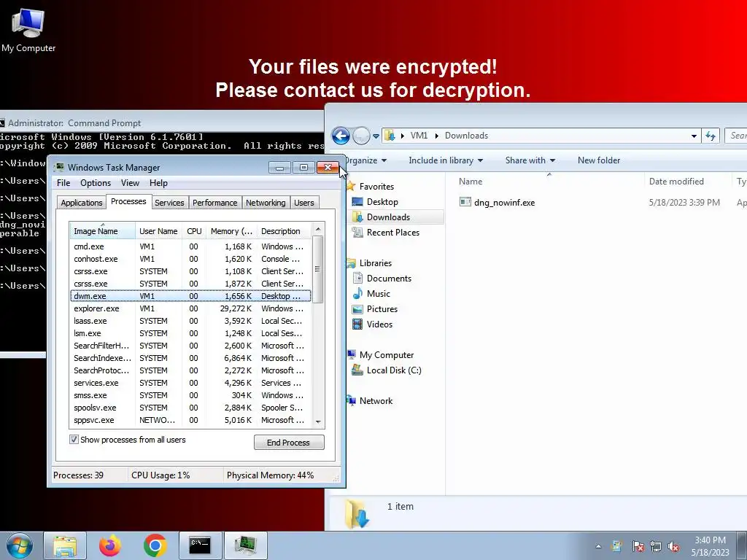Switch to Task Manager taskbar button
Image resolution: width=747 pixels, height=560 pixels.
[246, 545]
